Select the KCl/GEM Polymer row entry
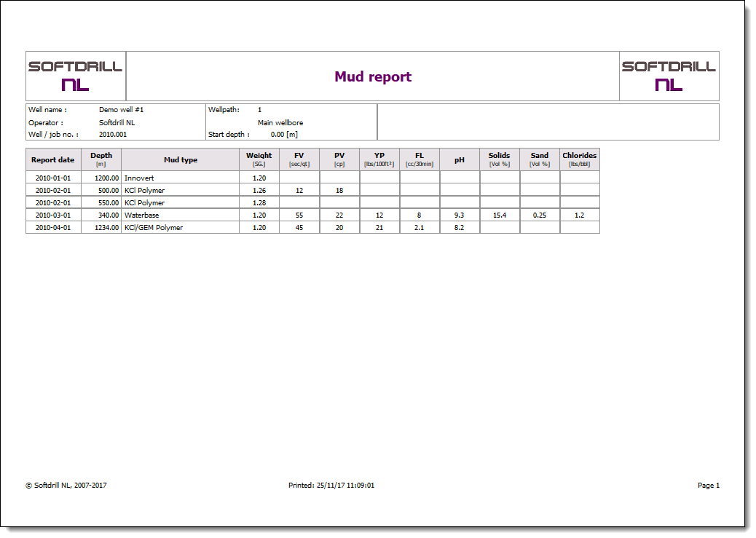The width and height of the screenshot is (756, 538). (154, 228)
